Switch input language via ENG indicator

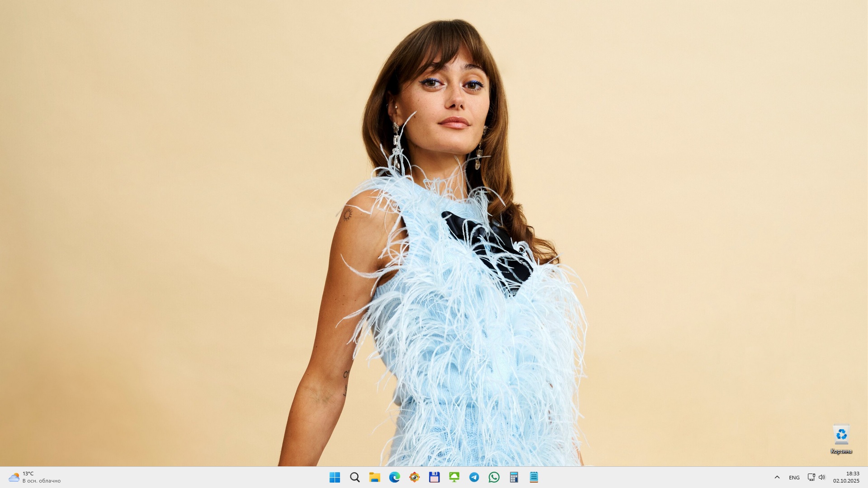pos(794,478)
